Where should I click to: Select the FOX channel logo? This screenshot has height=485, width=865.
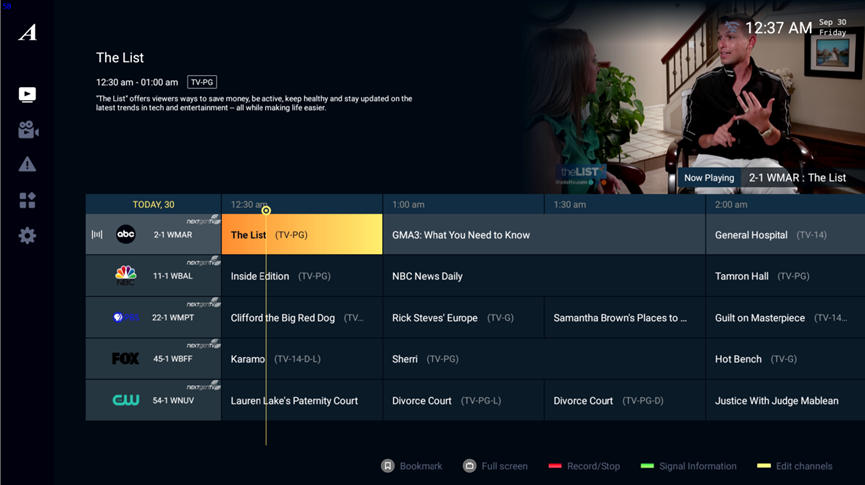tap(126, 359)
